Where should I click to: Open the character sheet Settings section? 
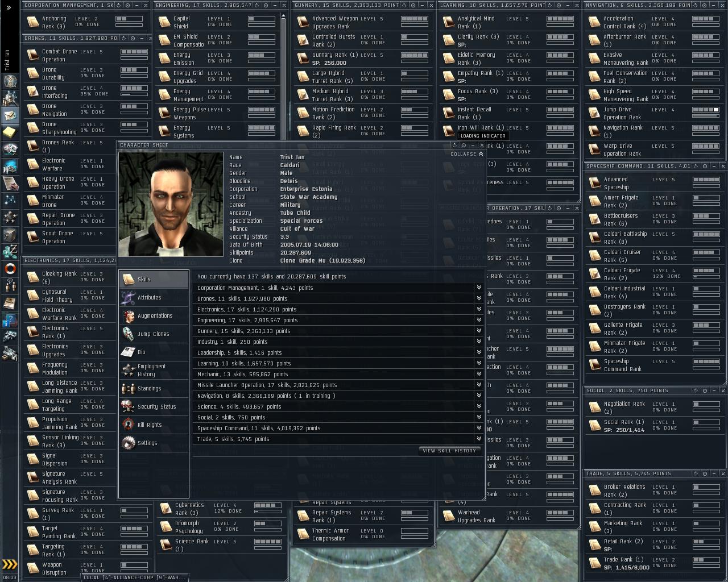[154, 443]
